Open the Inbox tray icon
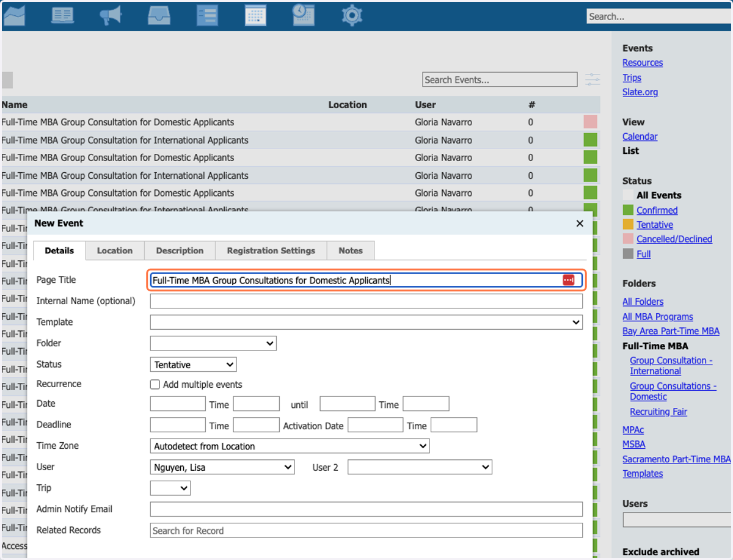The height and width of the screenshot is (560, 733). click(x=159, y=15)
